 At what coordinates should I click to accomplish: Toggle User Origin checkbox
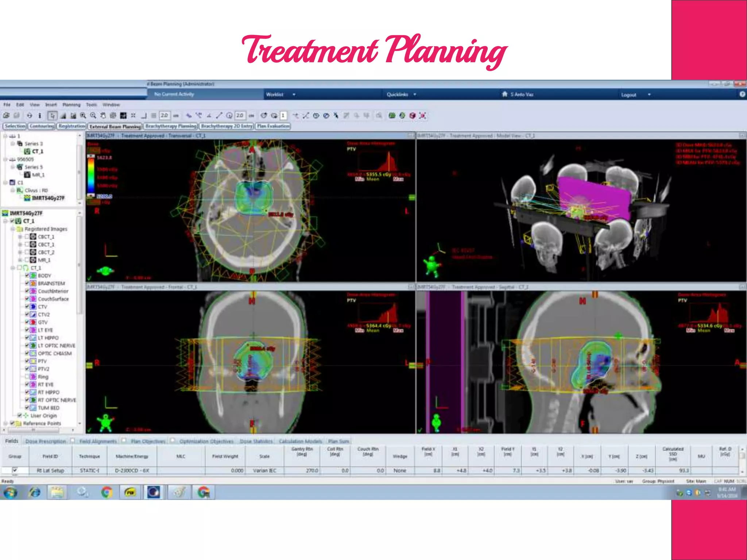[x=20, y=415]
